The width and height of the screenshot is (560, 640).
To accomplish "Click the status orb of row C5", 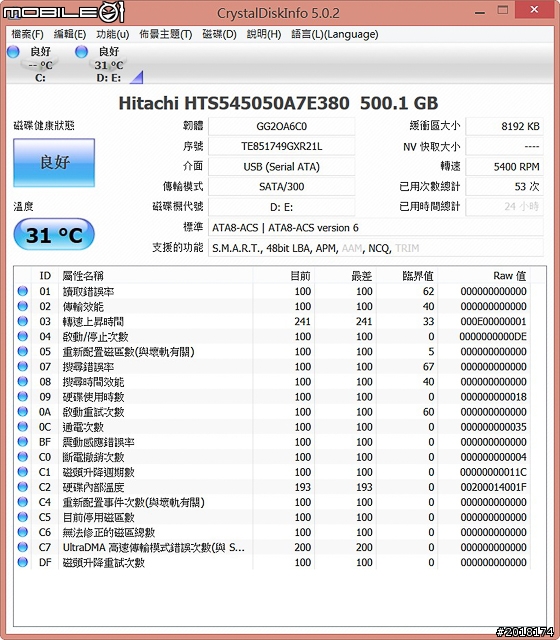I will click(x=22, y=517).
